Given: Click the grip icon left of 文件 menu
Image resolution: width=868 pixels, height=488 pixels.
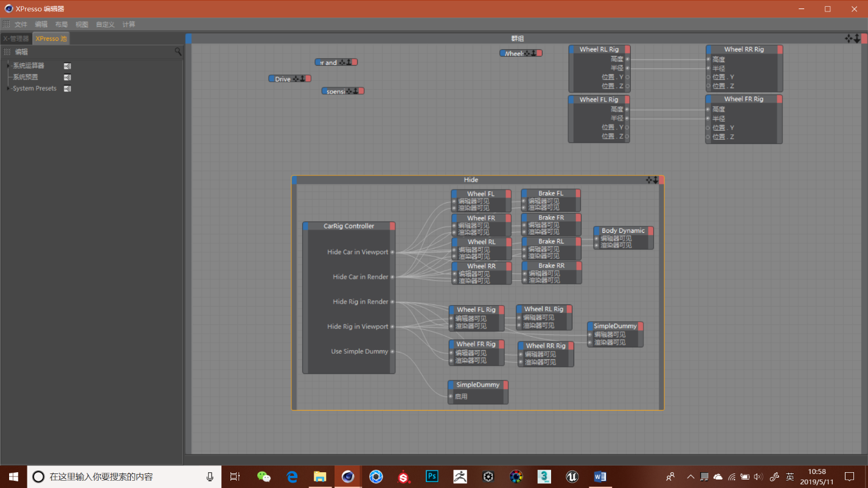Looking at the screenshot, I should point(6,24).
